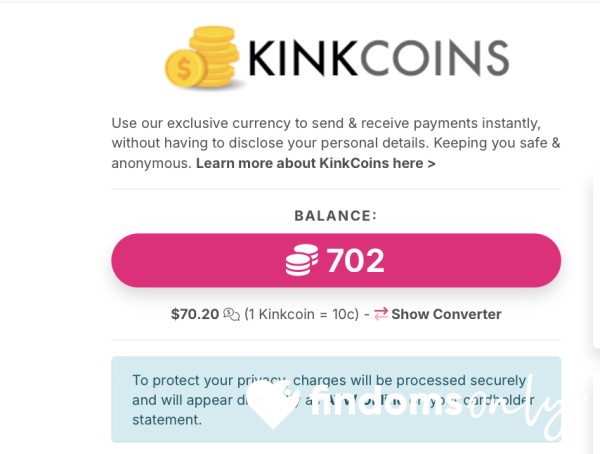600x454 pixels.
Task: Click the arrow after KinkCoins here
Action: [431, 164]
